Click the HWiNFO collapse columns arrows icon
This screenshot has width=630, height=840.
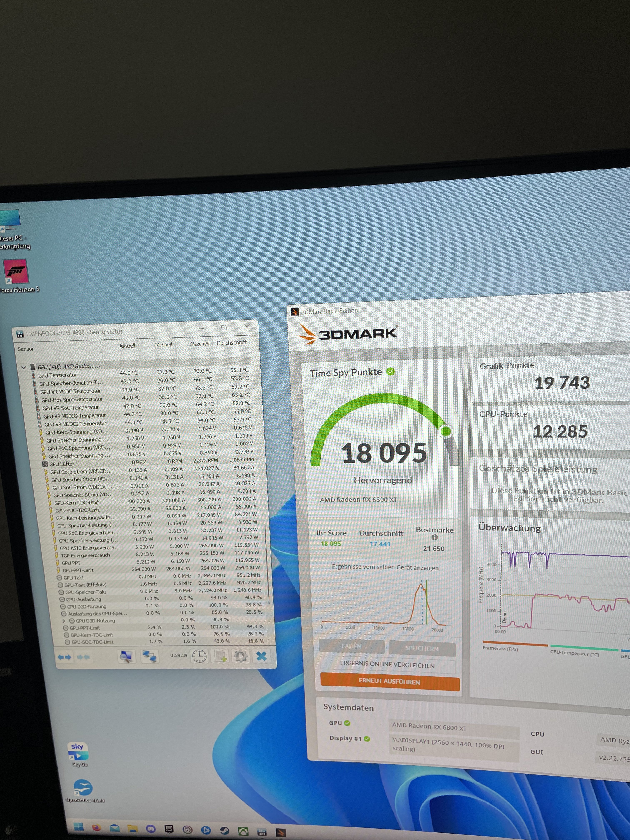(x=83, y=657)
